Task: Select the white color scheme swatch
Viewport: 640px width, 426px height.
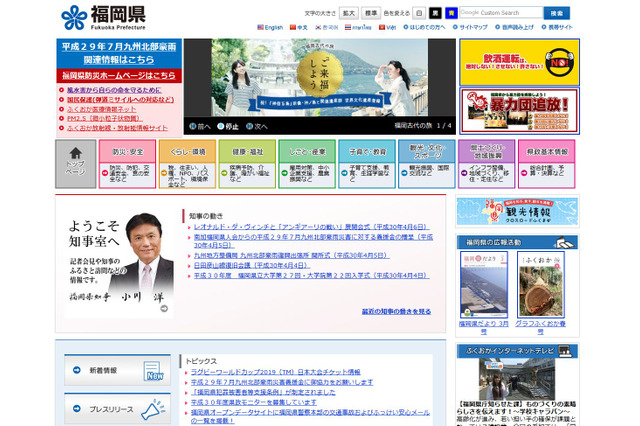Action: [x=419, y=13]
